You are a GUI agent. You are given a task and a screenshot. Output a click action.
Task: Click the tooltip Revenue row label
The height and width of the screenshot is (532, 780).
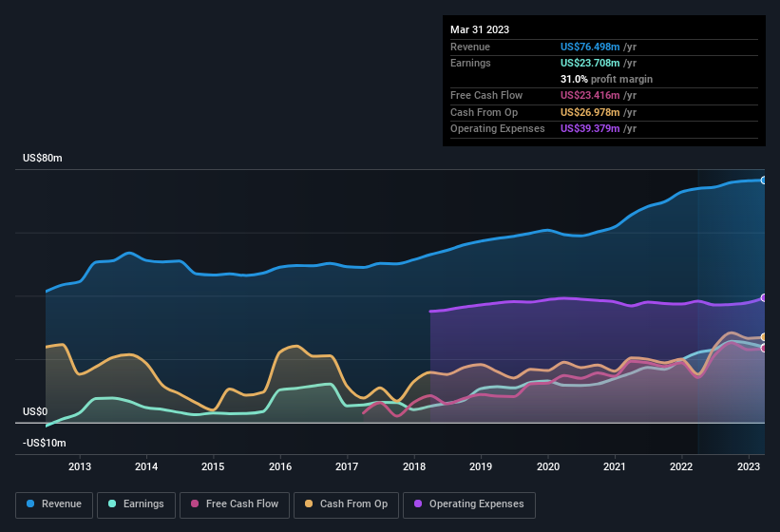(470, 47)
